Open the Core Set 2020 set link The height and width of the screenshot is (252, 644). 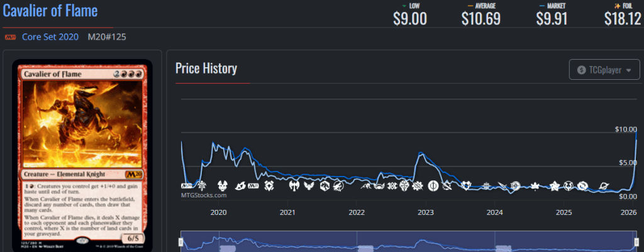pyautogui.click(x=50, y=37)
